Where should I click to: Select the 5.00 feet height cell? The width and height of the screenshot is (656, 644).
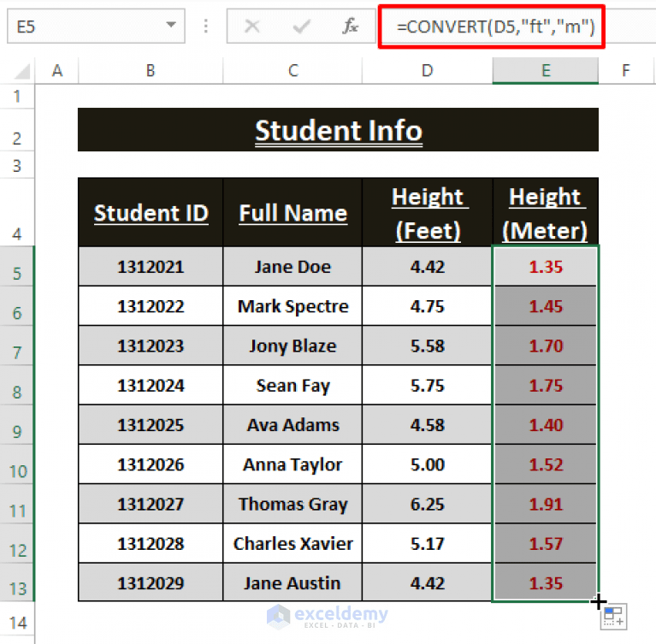pos(427,464)
